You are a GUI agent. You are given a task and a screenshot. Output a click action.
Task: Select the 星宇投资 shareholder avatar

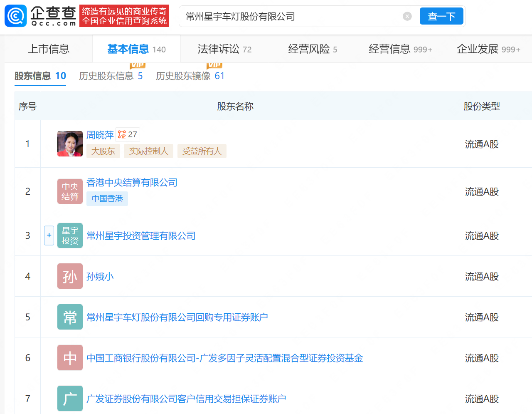tap(70, 236)
